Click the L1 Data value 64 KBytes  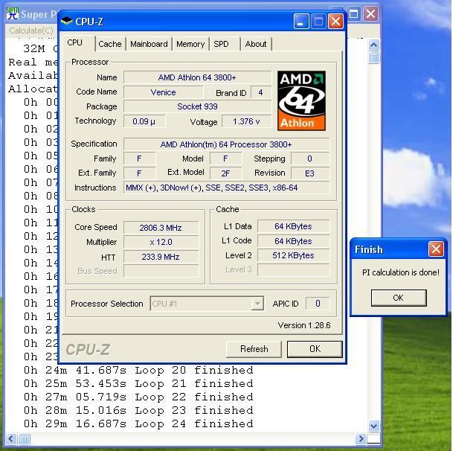coord(293,226)
